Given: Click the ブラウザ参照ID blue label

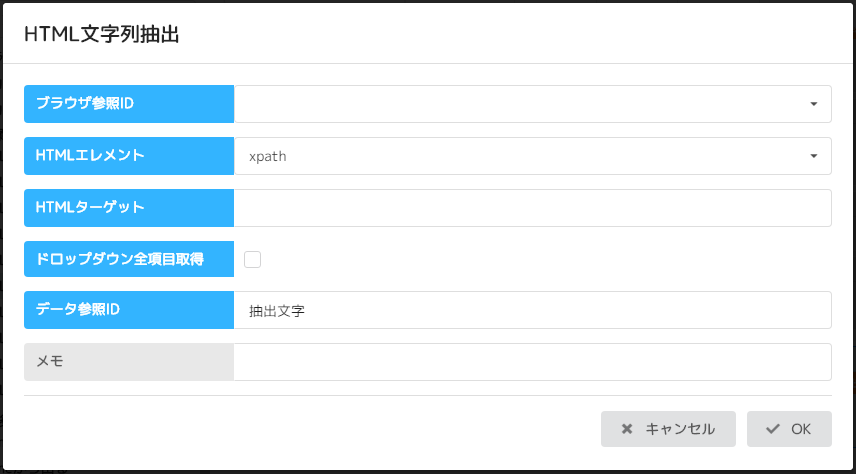Looking at the screenshot, I should 129,104.
